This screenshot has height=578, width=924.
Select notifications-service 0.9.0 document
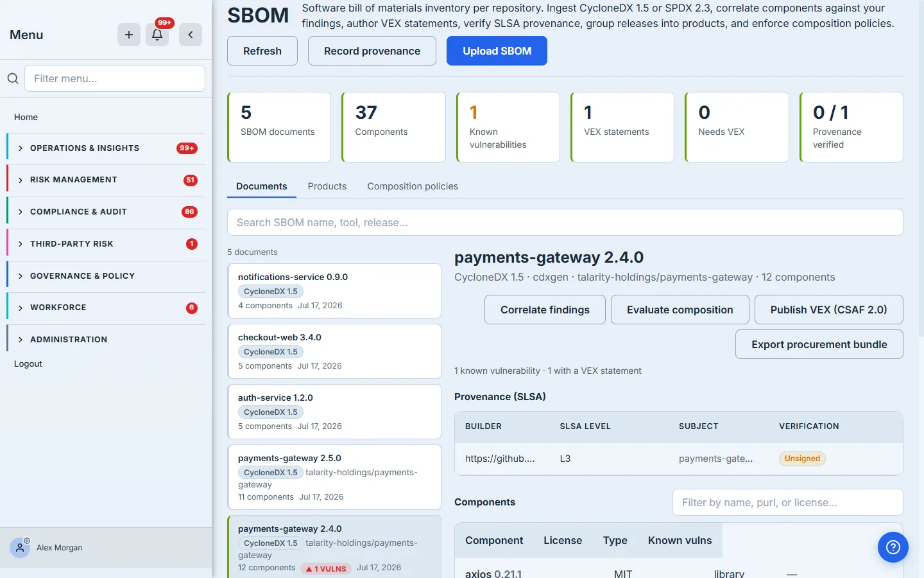coord(334,291)
